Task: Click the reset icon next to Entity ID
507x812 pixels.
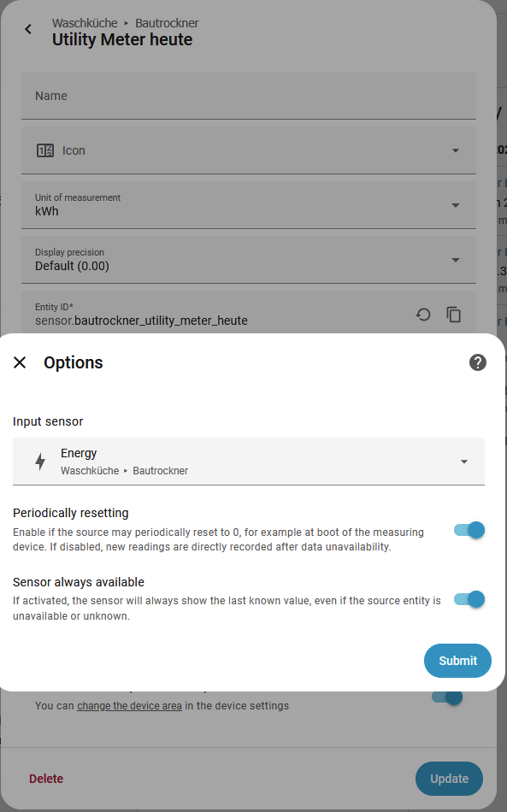Action: pyautogui.click(x=422, y=315)
